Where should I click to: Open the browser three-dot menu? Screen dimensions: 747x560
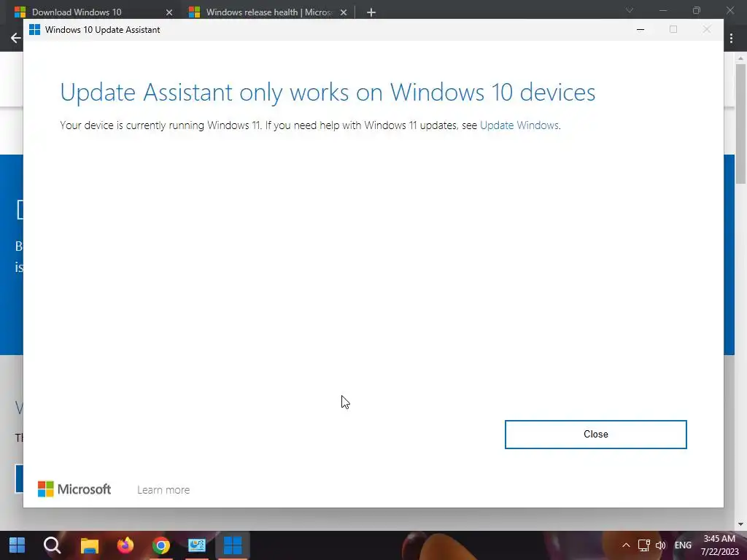pyautogui.click(x=731, y=38)
